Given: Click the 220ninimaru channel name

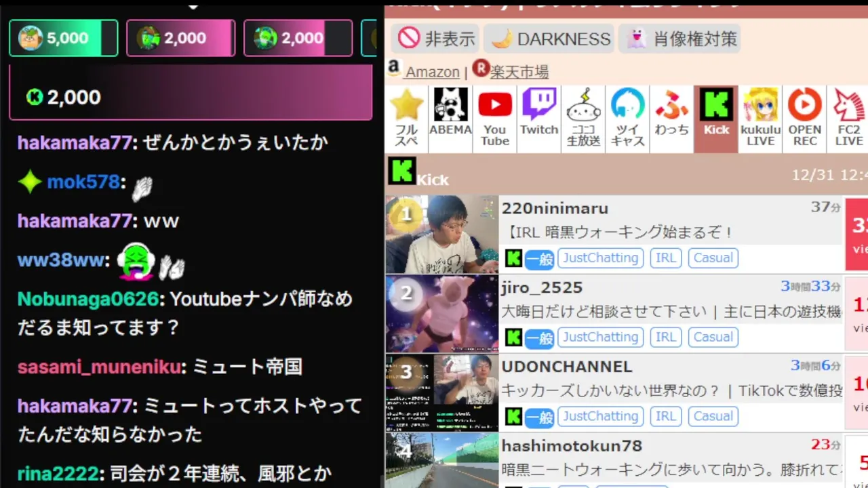Looking at the screenshot, I should [x=555, y=209].
